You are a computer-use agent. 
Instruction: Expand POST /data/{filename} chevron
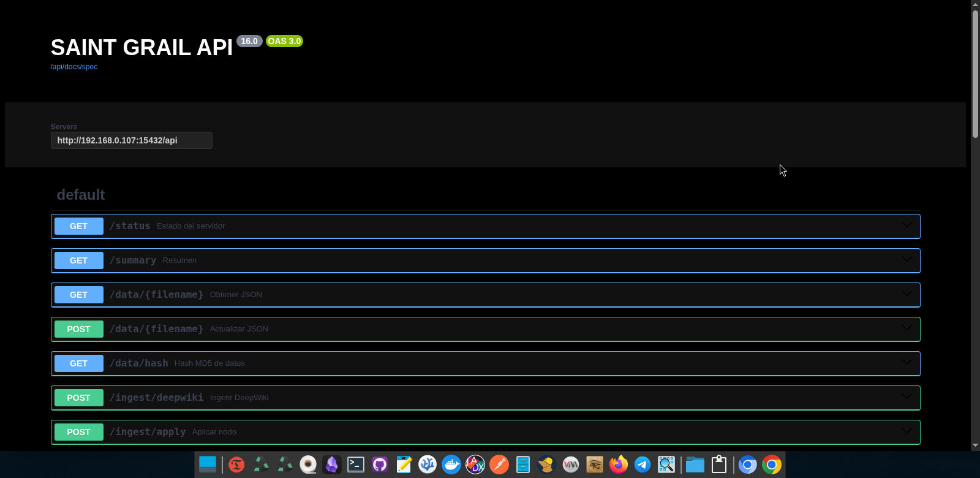pyautogui.click(x=907, y=328)
